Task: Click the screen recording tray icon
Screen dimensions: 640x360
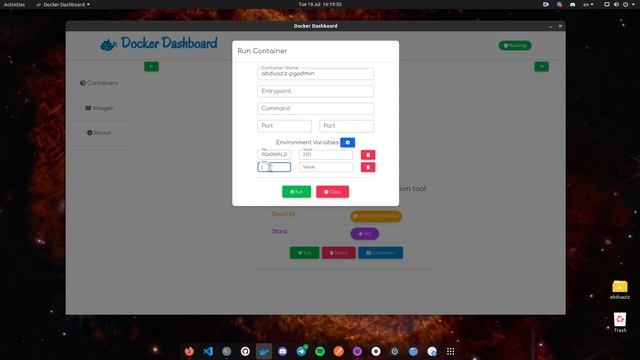Action: (x=546, y=4)
